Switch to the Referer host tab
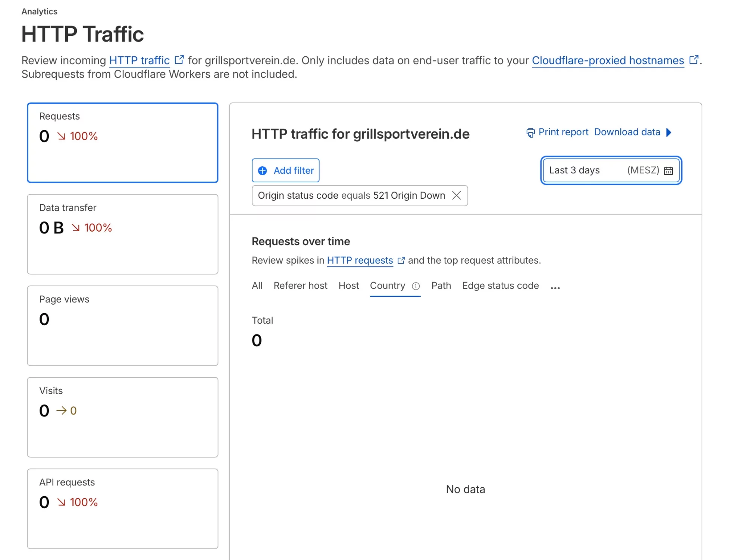The image size is (746, 560). click(300, 286)
